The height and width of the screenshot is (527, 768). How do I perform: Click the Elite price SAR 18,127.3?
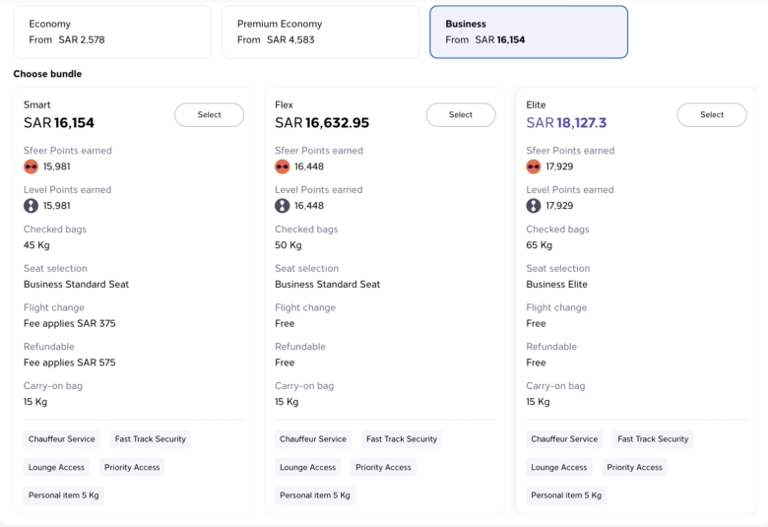tap(566, 122)
